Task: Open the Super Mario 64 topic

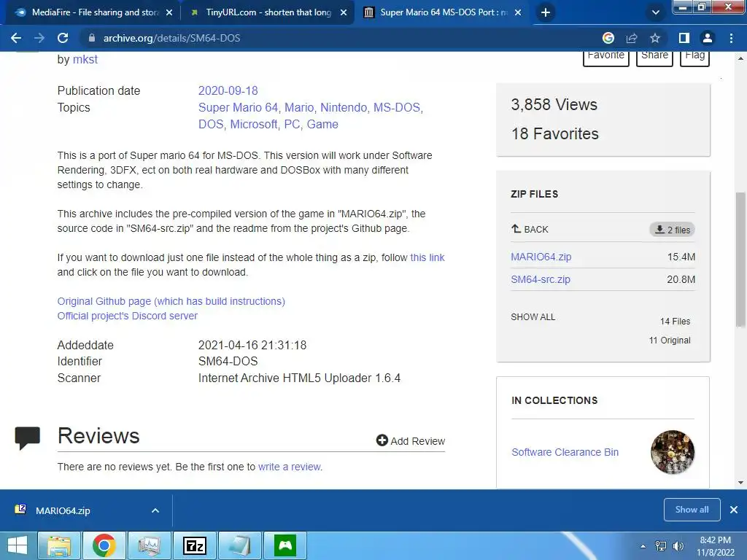Action: 238,108
